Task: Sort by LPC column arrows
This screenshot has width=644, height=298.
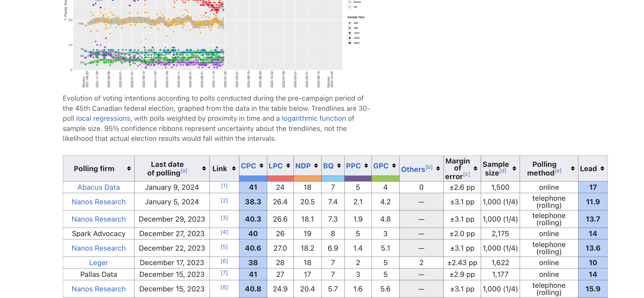Action: click(288, 166)
